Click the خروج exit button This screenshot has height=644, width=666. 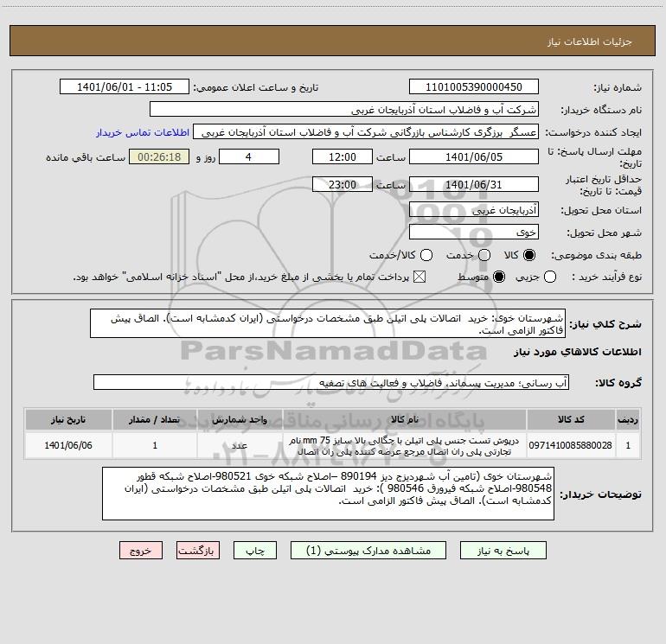tap(141, 551)
